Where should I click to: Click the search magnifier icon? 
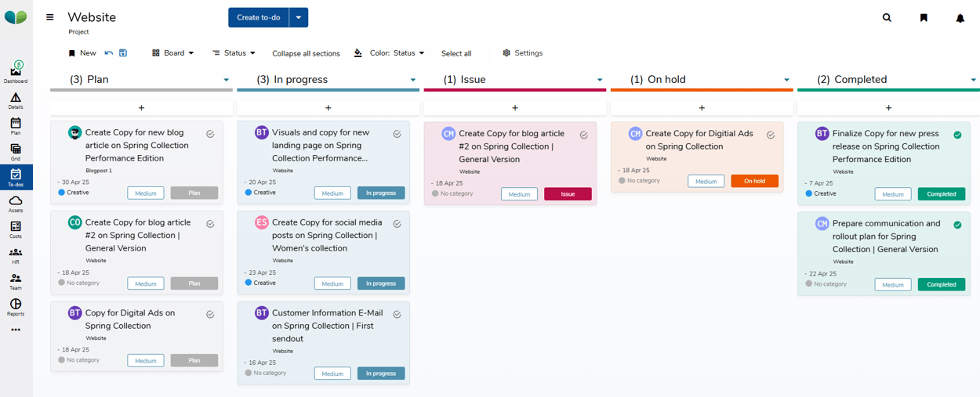887,17
